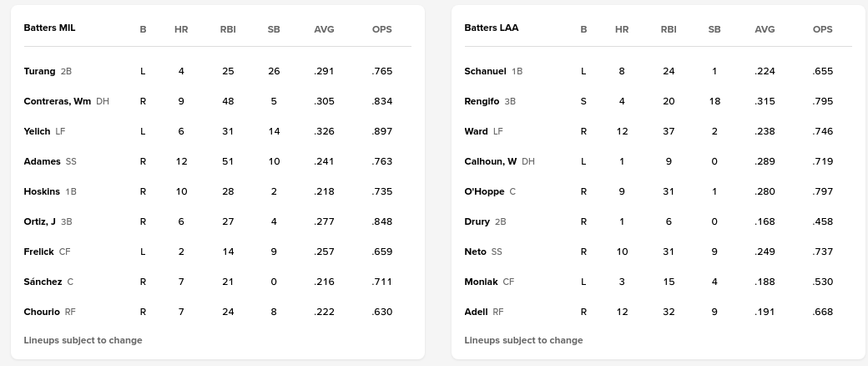Open Moniak's player page
The image size is (868, 366).
click(x=481, y=282)
